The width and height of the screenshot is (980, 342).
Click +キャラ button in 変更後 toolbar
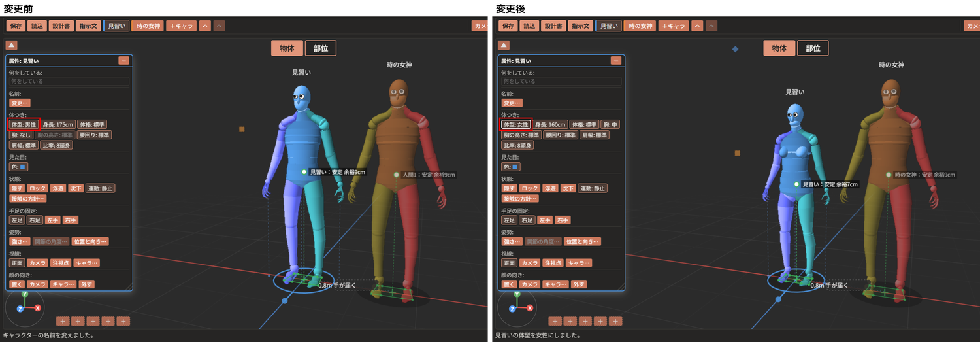(x=673, y=26)
